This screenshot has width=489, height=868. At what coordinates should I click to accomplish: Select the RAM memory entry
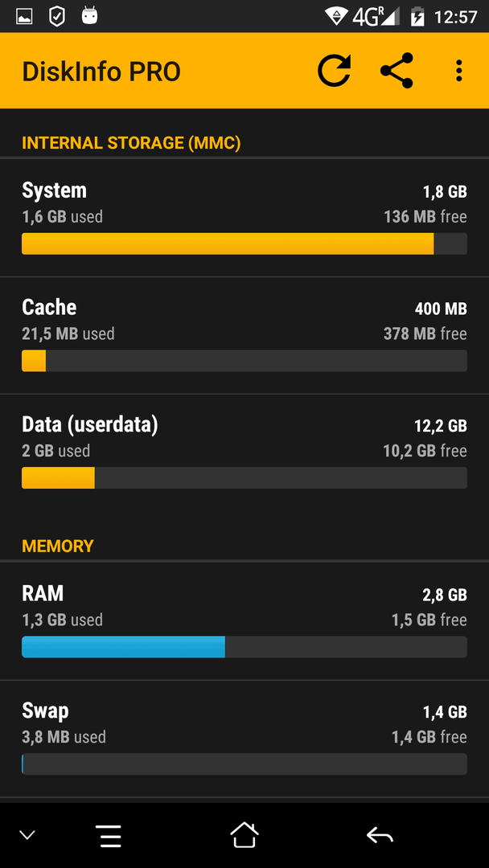tap(244, 621)
